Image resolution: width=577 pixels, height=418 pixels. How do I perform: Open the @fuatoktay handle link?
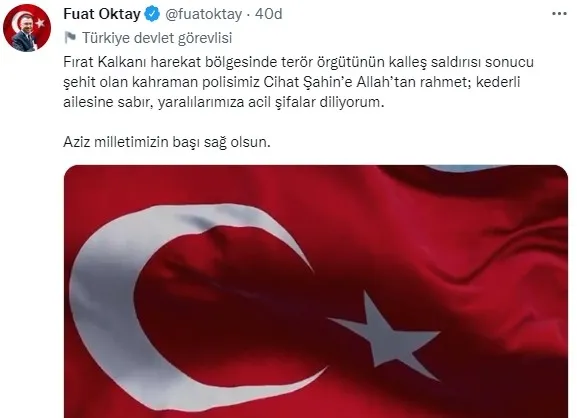point(203,14)
